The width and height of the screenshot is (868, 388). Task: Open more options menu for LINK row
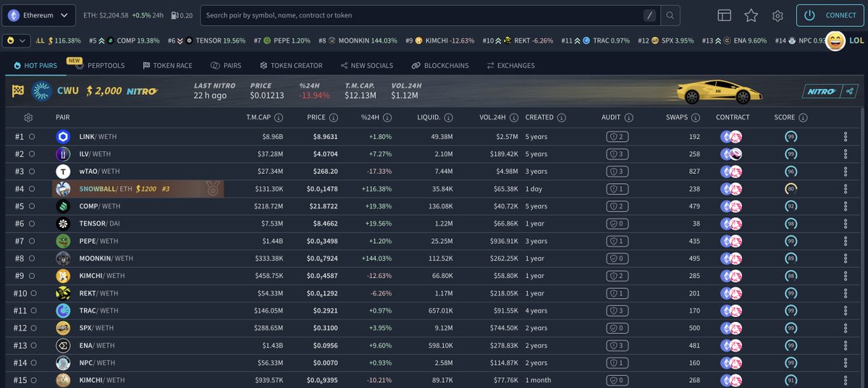(x=846, y=137)
